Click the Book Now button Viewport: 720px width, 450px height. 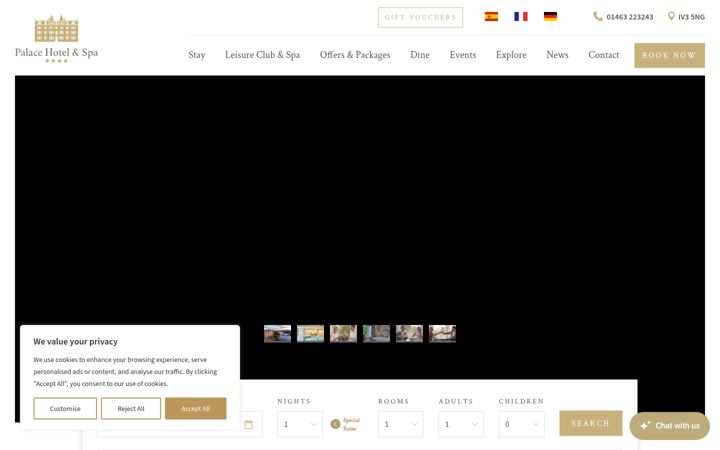[669, 55]
